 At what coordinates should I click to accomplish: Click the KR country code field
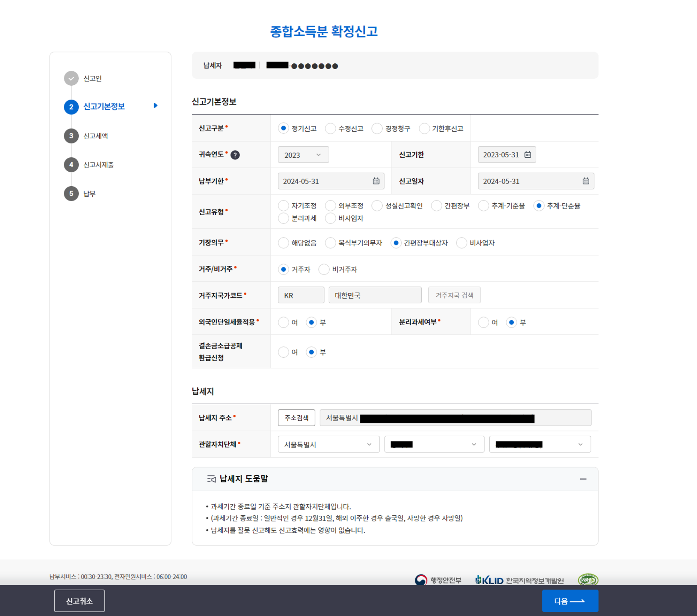coord(301,295)
